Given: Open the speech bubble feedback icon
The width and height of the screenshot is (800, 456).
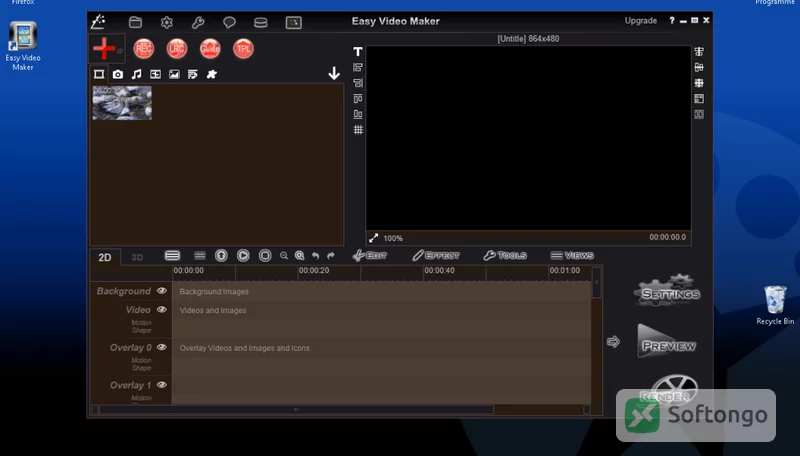Looking at the screenshot, I should (x=229, y=22).
